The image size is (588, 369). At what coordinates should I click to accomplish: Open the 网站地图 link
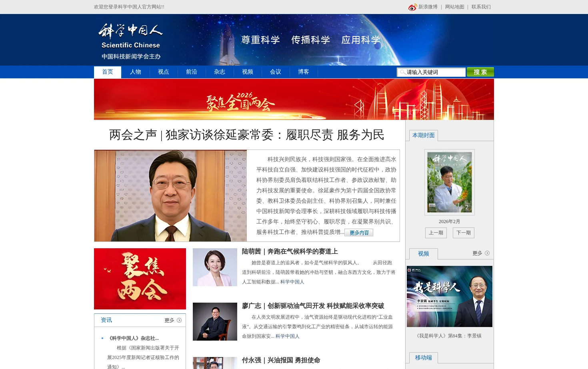tap(455, 7)
